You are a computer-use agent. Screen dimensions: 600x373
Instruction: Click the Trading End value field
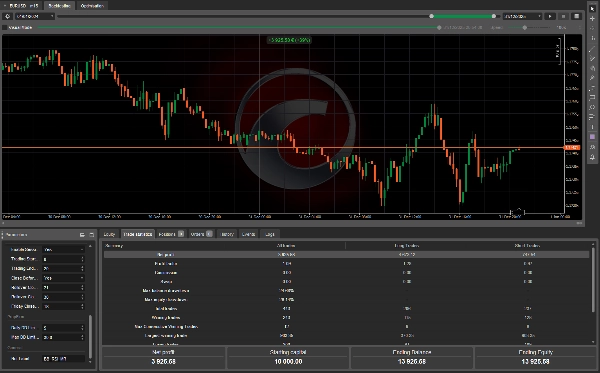63,268
